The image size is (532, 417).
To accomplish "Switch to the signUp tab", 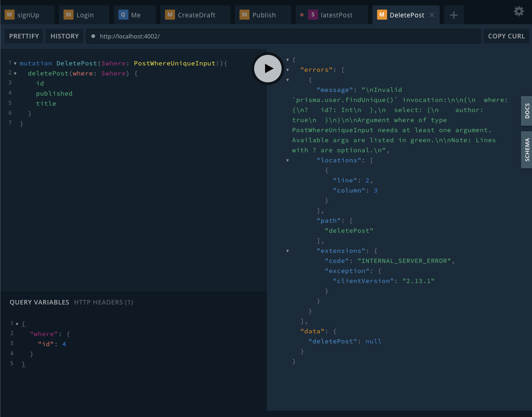I will coord(27,15).
